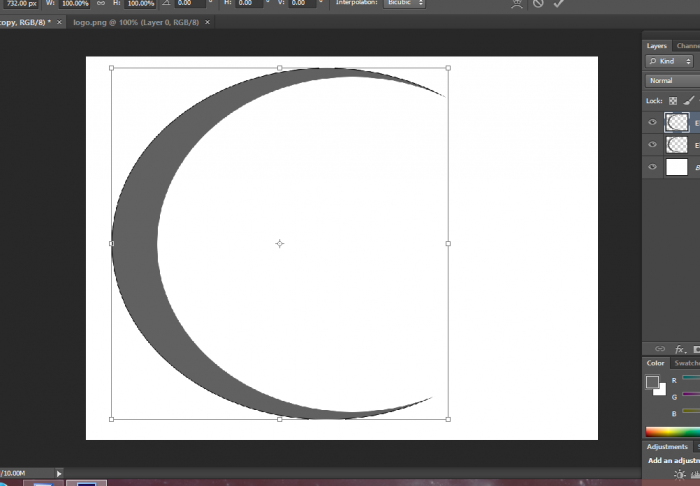The image size is (700, 486).
Task: Click the link width and height chain icon
Action: (x=101, y=4)
